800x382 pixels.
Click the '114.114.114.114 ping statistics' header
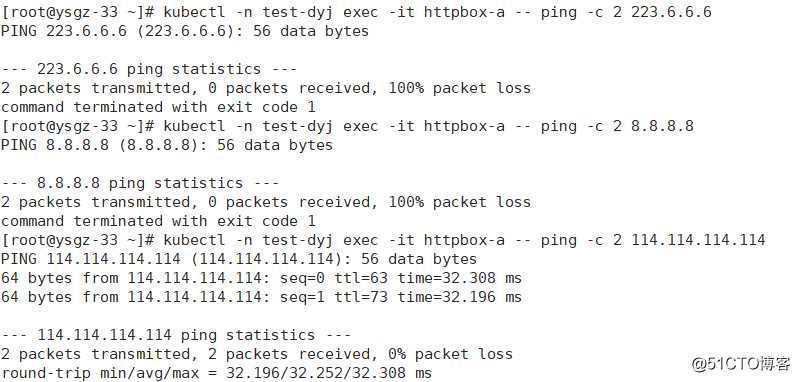[176, 335]
